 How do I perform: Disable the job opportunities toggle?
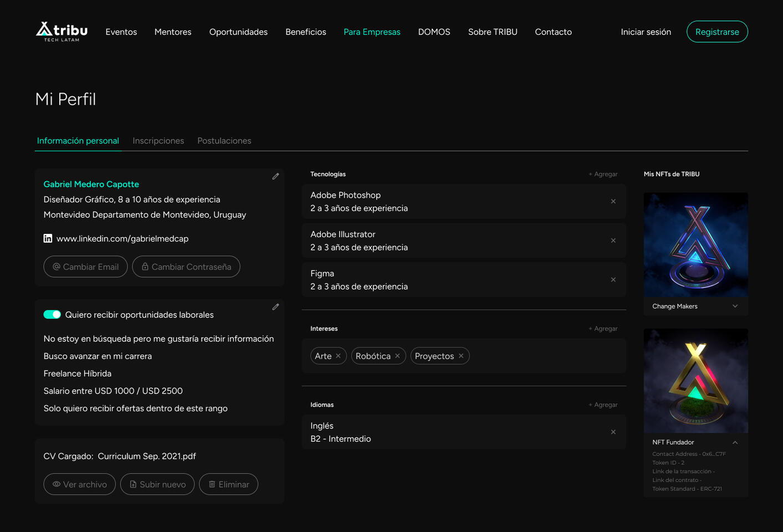click(52, 315)
